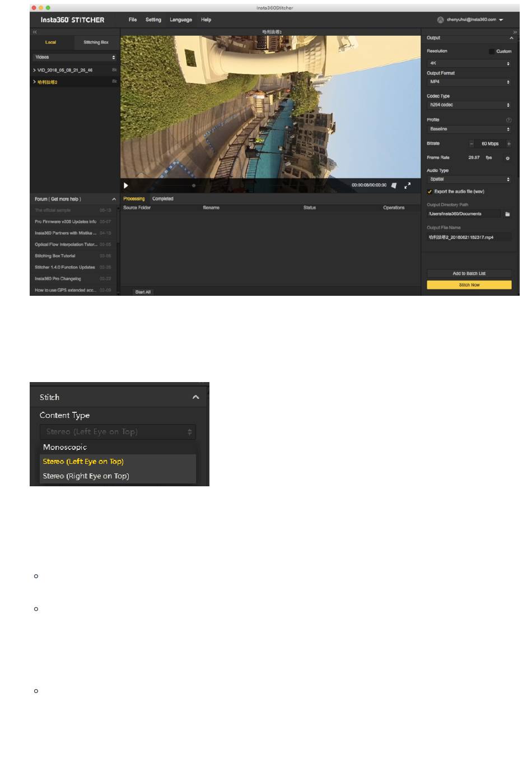Click the video playback progress bar
Image resolution: width=532 pixels, height=772 pixels.
pyautogui.click(x=240, y=185)
